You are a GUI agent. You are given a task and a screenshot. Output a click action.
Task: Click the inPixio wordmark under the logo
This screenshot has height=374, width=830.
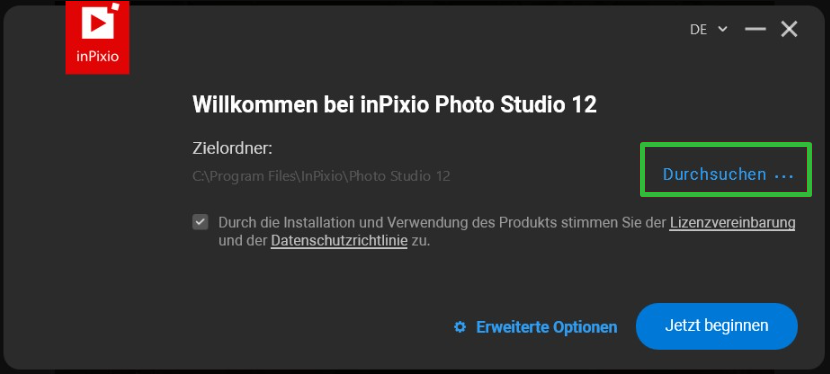point(97,57)
